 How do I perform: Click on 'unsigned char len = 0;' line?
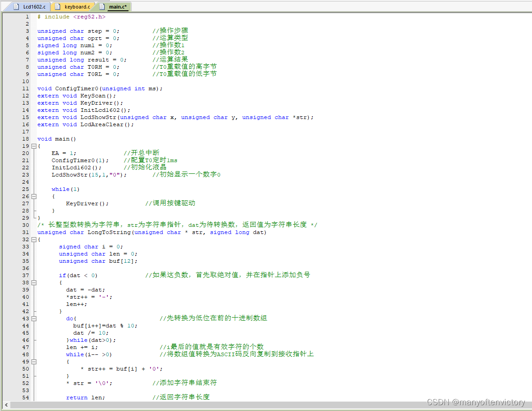pos(98,254)
